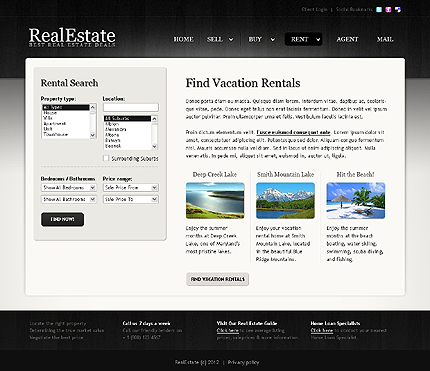This screenshot has width=430, height=371.
Task: Select the Rent menu item
Action: 300,39
